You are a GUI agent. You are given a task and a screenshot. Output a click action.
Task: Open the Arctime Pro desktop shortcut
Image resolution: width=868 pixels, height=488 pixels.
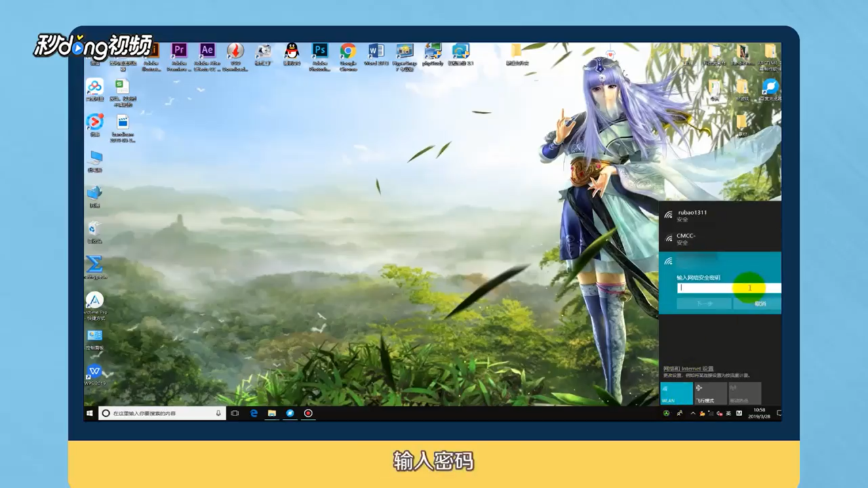(94, 305)
